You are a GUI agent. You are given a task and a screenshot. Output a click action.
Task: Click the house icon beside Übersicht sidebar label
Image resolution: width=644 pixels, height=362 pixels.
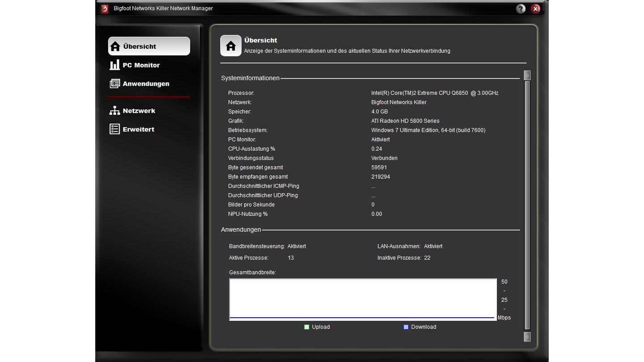(x=115, y=46)
